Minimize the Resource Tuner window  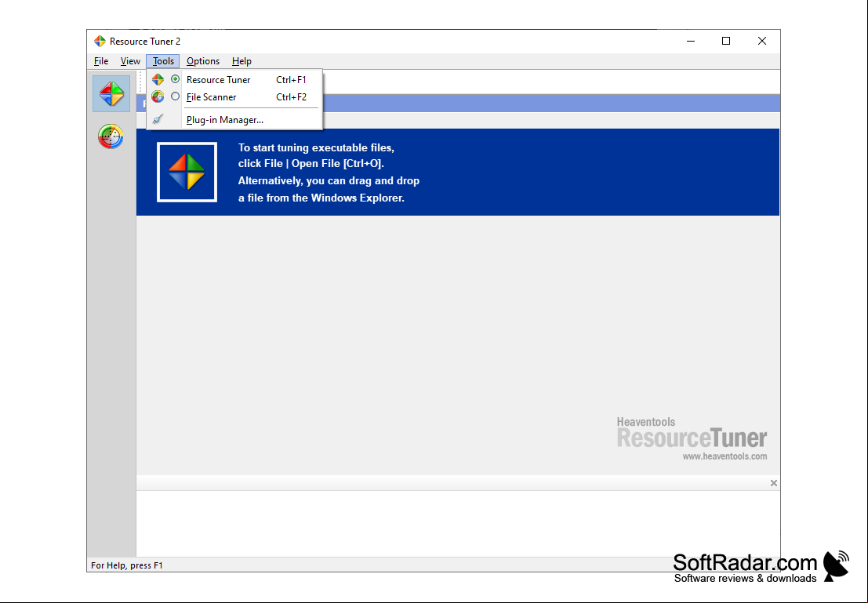tap(690, 41)
